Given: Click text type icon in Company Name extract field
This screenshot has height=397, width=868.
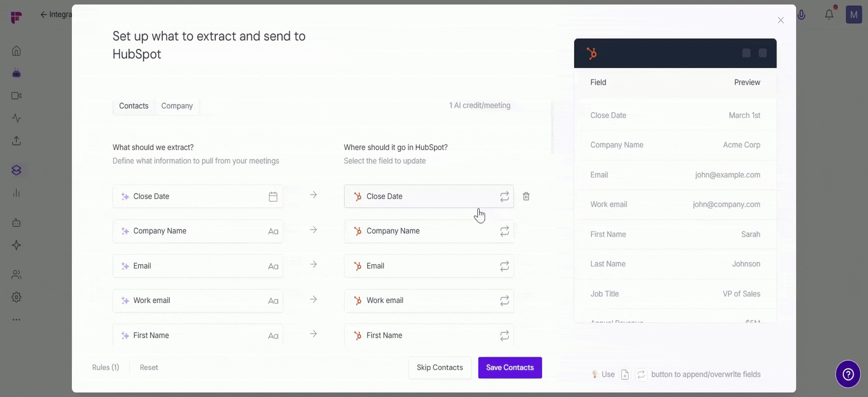Looking at the screenshot, I should 273,232.
